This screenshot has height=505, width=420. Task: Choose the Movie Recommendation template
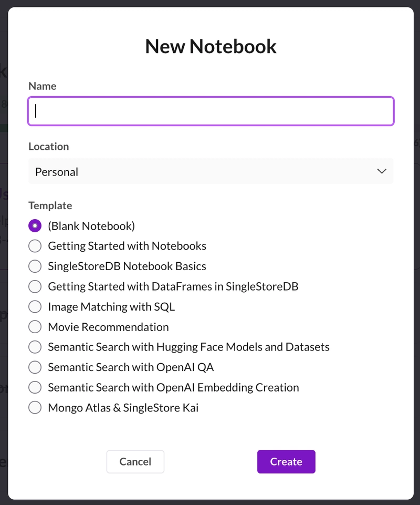point(35,327)
